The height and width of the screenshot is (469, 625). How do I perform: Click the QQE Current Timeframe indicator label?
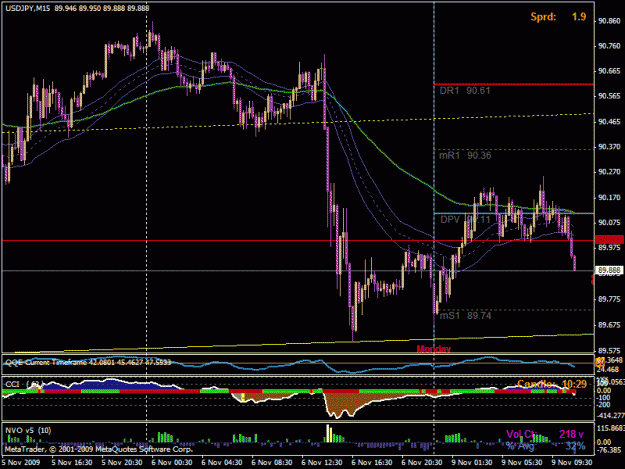tap(88, 362)
